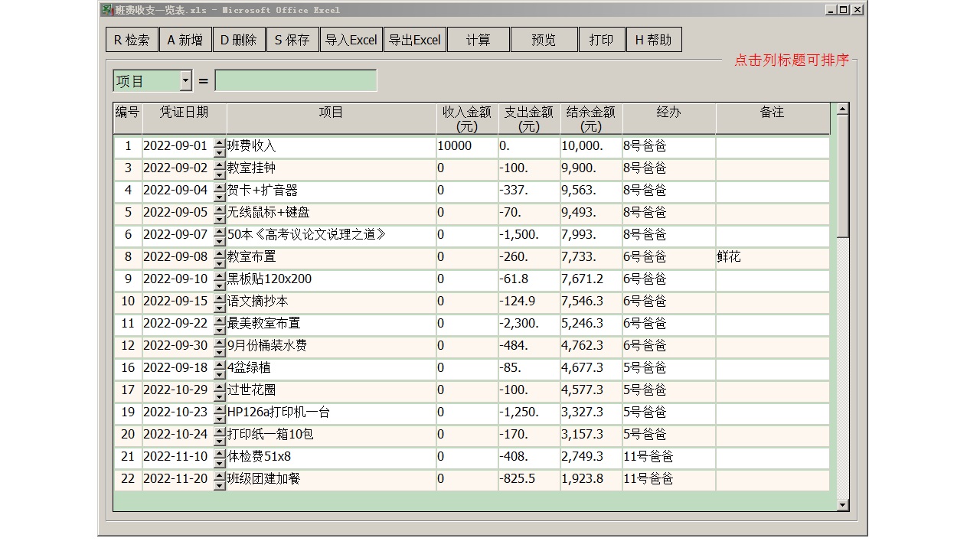The image size is (980, 551).
Task: Click the R 检索 search button
Action: 131,39
